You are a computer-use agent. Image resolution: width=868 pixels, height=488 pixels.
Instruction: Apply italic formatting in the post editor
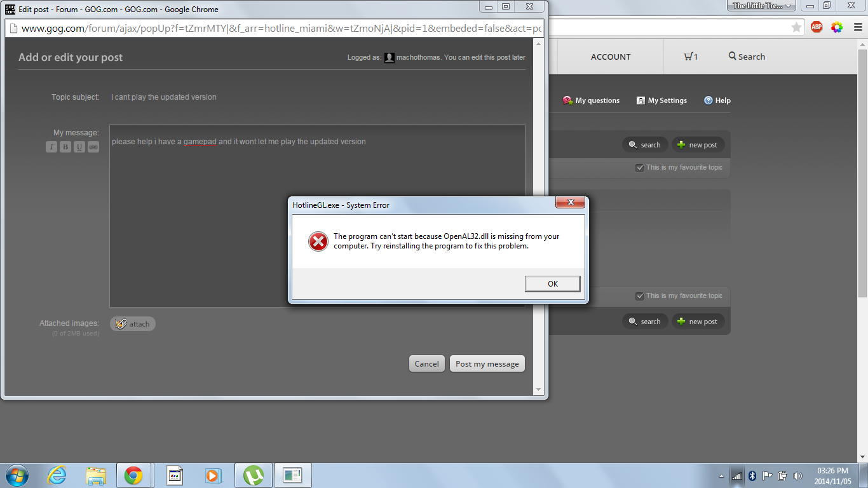point(51,147)
